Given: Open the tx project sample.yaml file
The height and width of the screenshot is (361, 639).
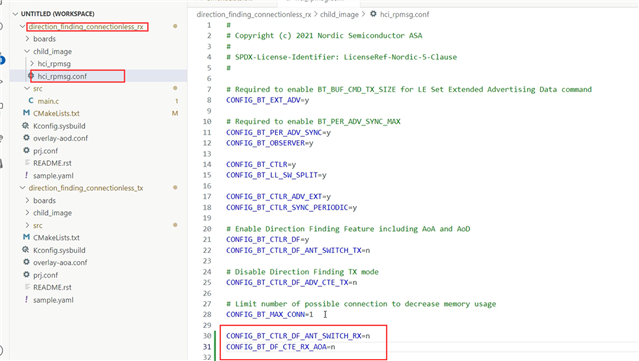Looking at the screenshot, I should 53,300.
